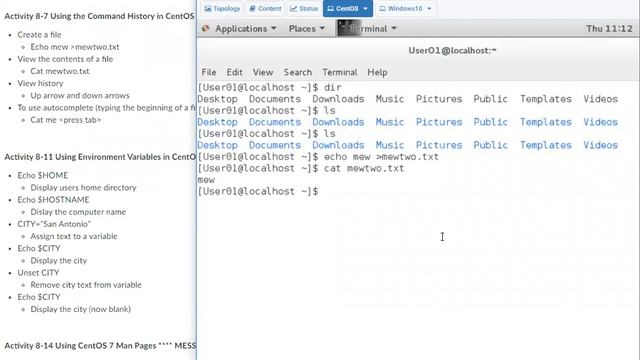
Task: Click 'Echo mew >mewtwo.txt' instruction
Action: click(x=75, y=47)
